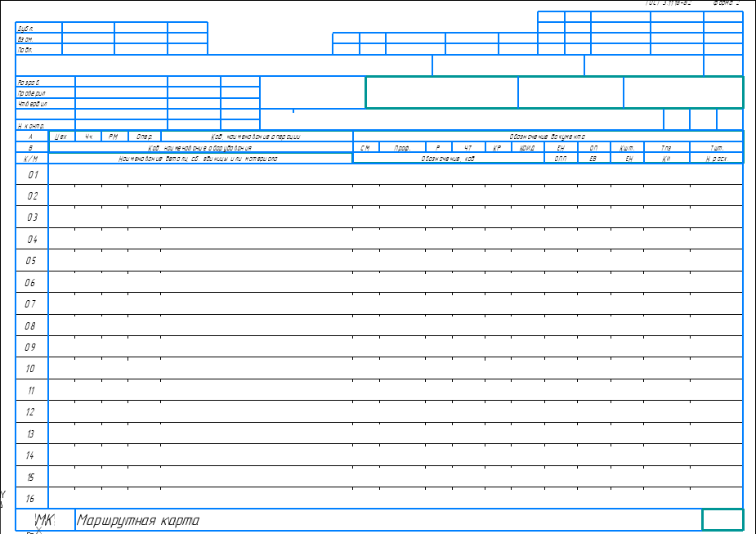756x534 pixels.
Task: Click "Обозначение, код" header cell
Action: point(449,158)
